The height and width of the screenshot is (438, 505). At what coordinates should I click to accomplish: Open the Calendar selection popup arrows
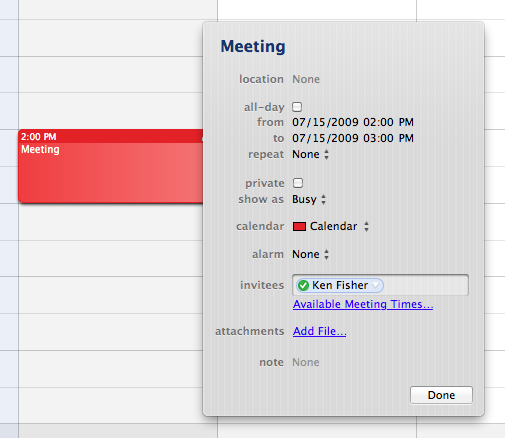click(366, 227)
